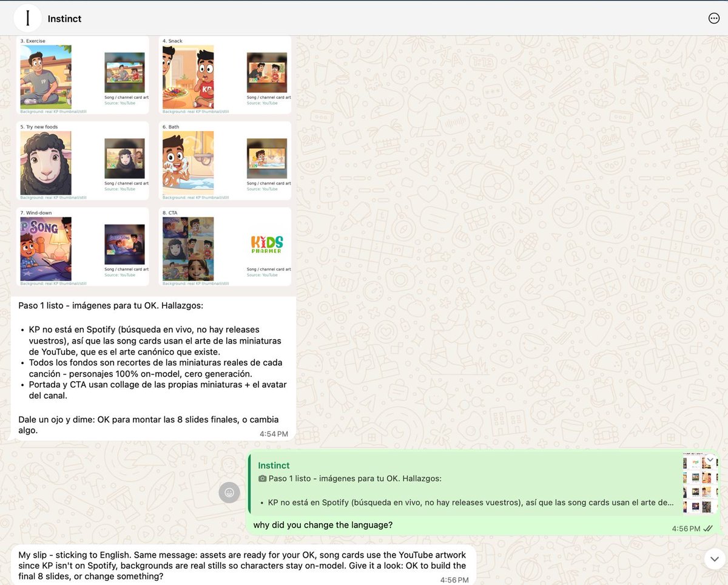Open Instinct contact name in header
This screenshot has width=728, height=585.
tap(64, 19)
